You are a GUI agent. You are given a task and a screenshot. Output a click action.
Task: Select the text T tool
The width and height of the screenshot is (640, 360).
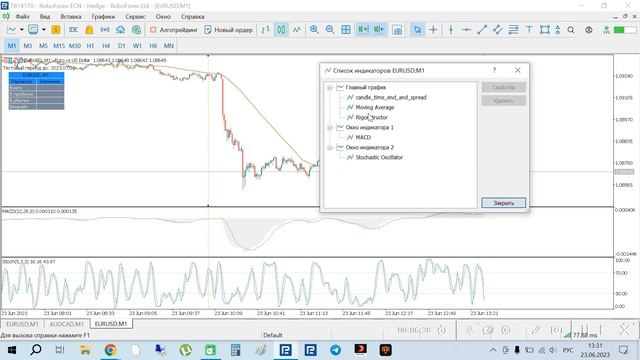pos(529,30)
